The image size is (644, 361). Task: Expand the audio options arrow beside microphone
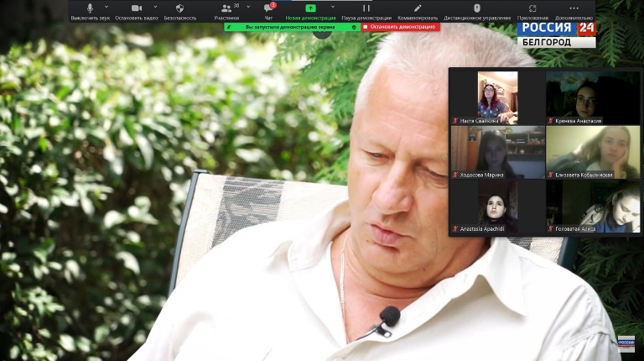tap(107, 7)
